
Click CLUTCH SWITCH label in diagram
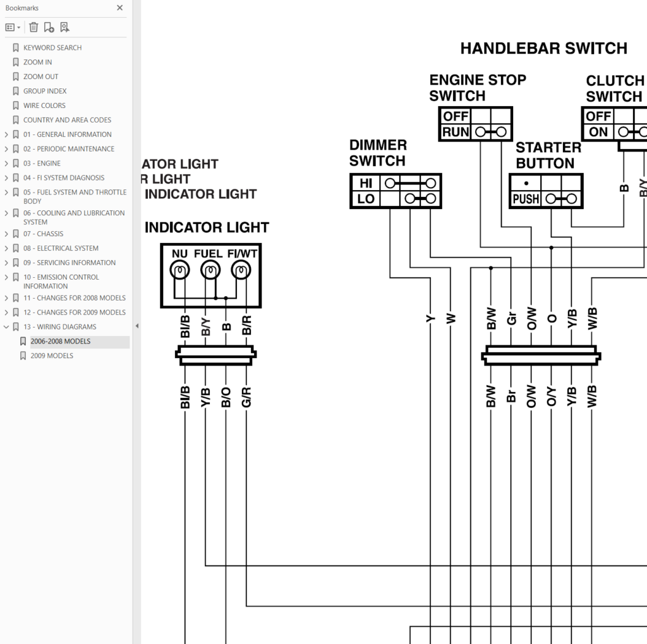(x=615, y=88)
